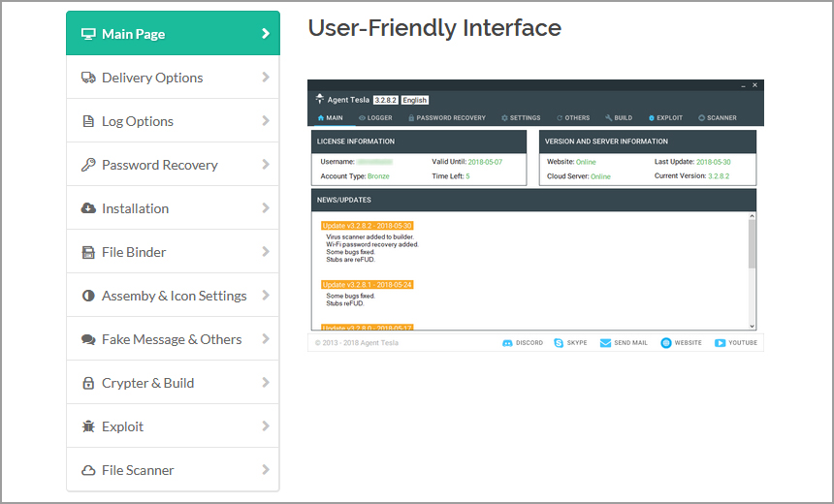Click the lock icon on PASSWORD RECOVERY tab
834x504 pixels.
click(411, 118)
